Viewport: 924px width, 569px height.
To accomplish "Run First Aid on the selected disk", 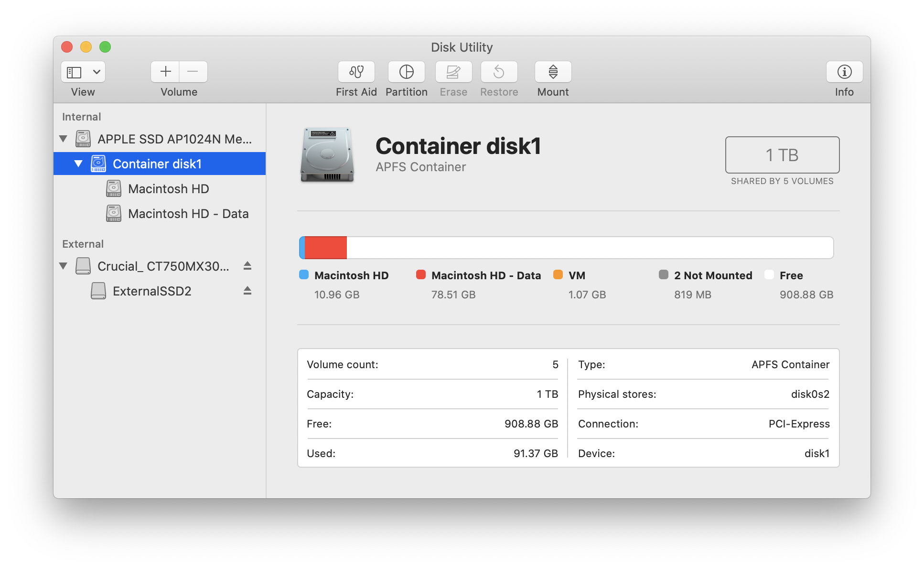I will 356,72.
